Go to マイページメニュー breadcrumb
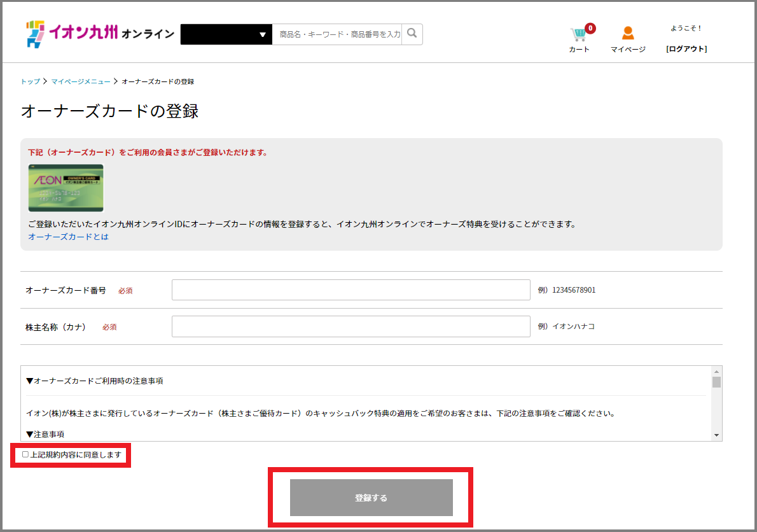Image resolution: width=757 pixels, height=532 pixels. pos(81,81)
